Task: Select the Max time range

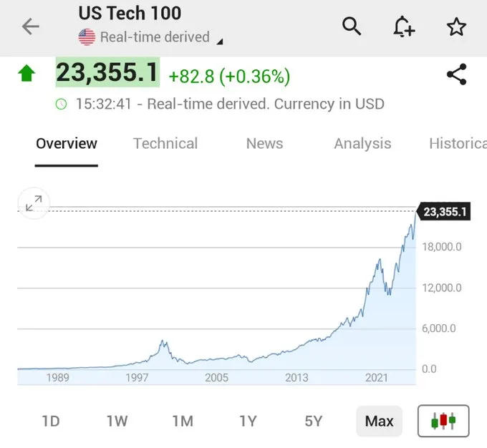Action: [x=379, y=421]
